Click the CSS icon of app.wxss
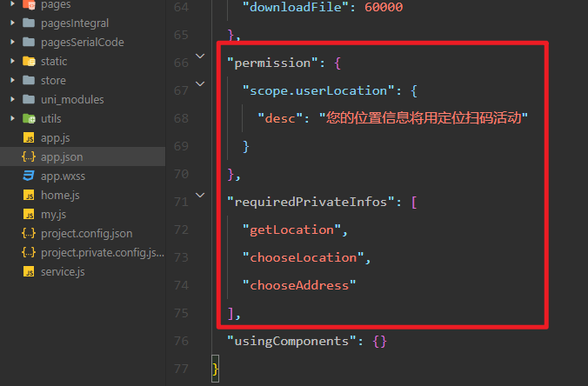Viewport: 588px width, 386px height. coord(29,176)
